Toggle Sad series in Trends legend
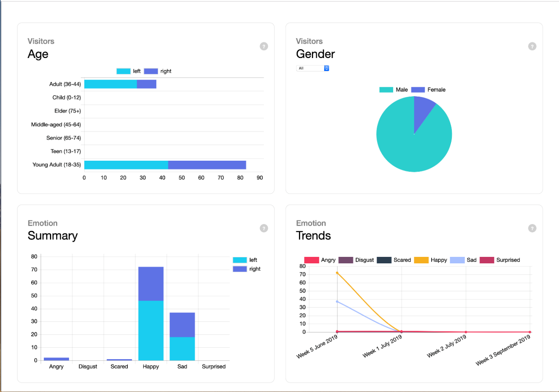559x392 pixels. pyautogui.click(x=463, y=260)
